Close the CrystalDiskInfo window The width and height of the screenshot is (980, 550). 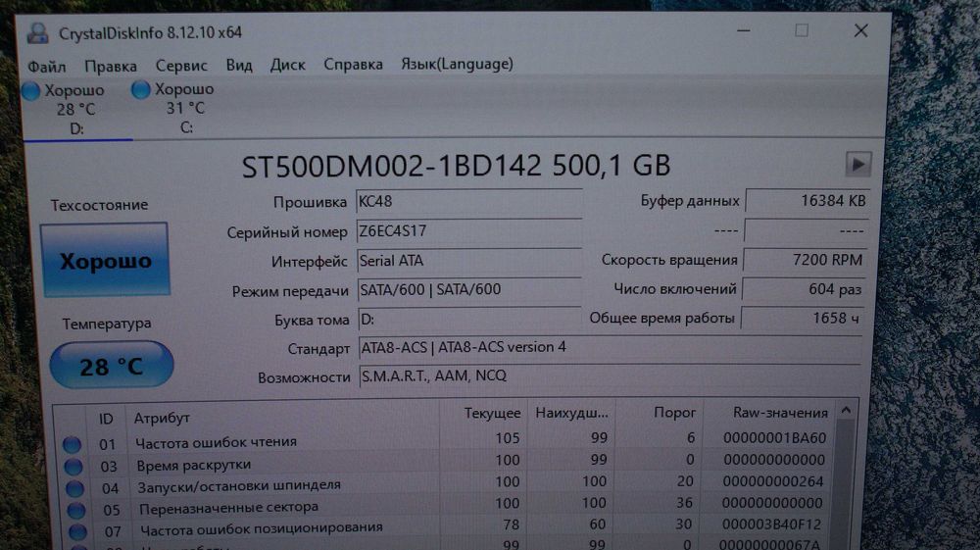[860, 30]
